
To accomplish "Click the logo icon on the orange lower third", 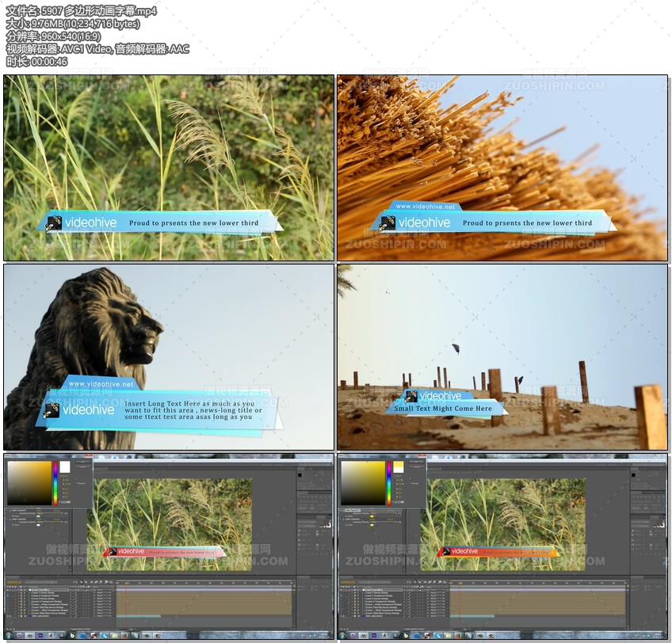I will (x=446, y=551).
